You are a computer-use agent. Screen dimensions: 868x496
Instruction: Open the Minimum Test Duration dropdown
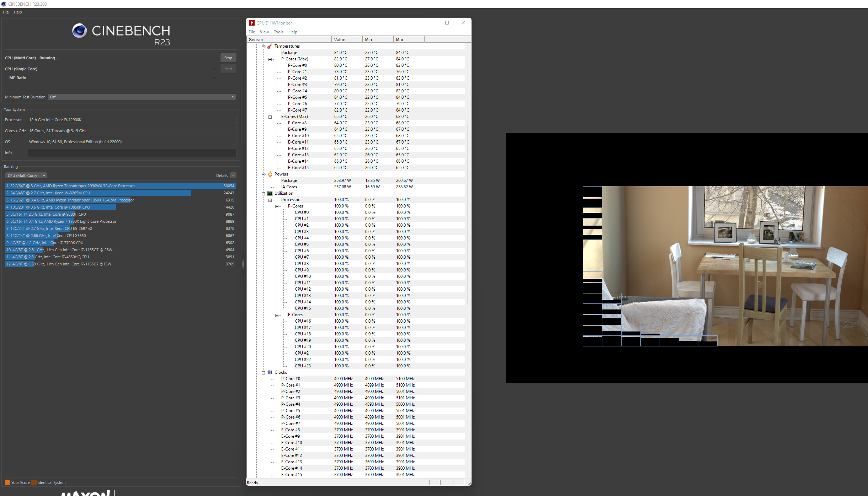point(142,97)
